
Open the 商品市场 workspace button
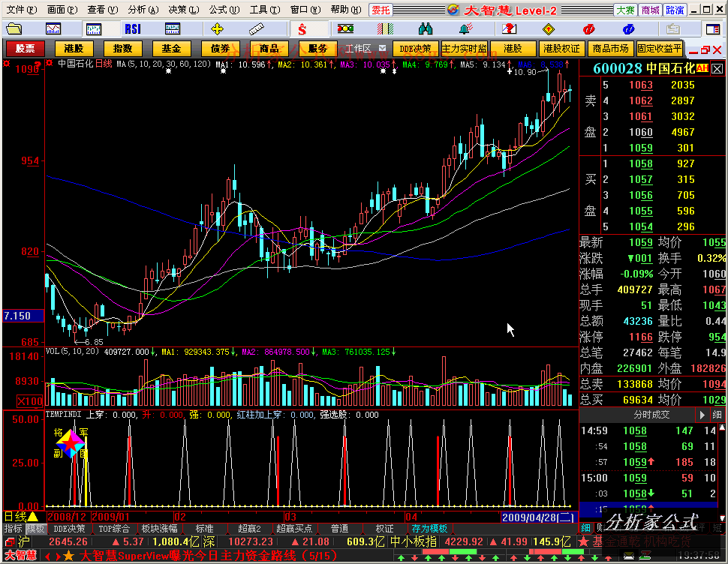coord(610,48)
